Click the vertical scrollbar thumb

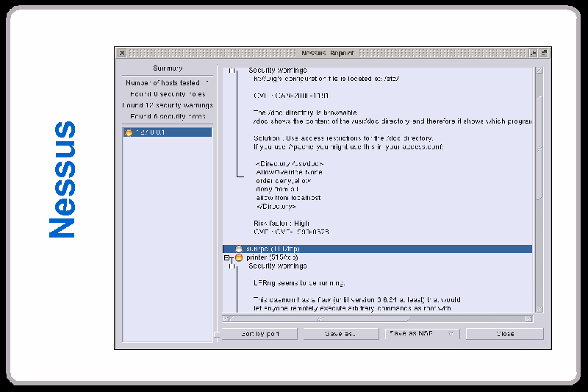[x=539, y=148]
